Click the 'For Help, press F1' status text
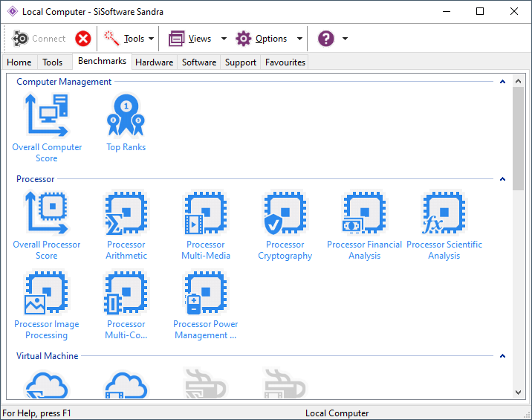Viewport: 532px width, 420px height. point(36,413)
